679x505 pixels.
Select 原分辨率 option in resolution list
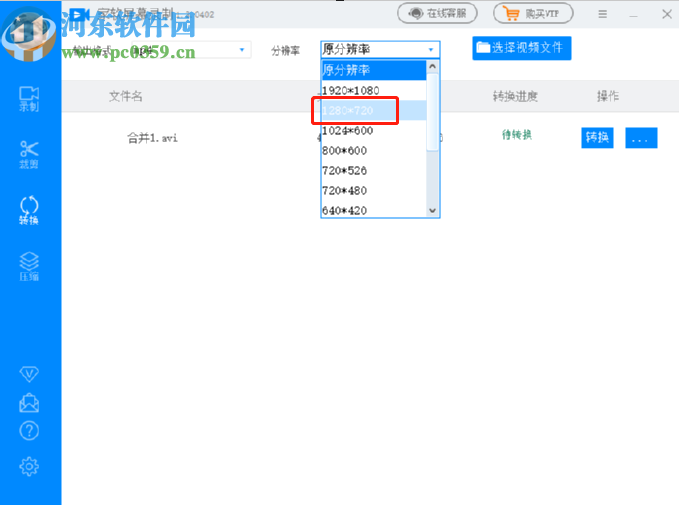pos(374,70)
